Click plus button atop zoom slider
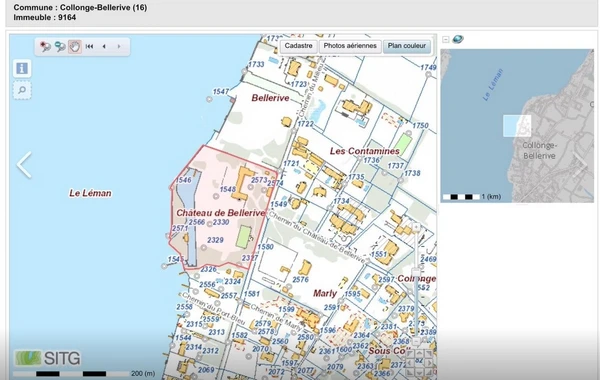Viewport: 600px width, 380px height. 416,227
